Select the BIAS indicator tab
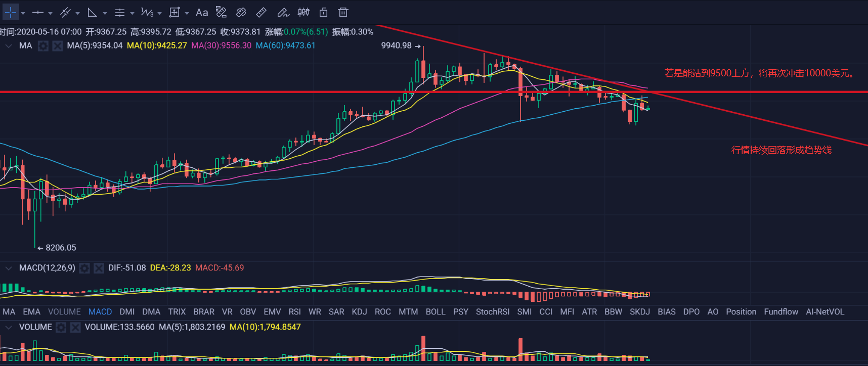This screenshot has width=868, height=366. [667, 312]
